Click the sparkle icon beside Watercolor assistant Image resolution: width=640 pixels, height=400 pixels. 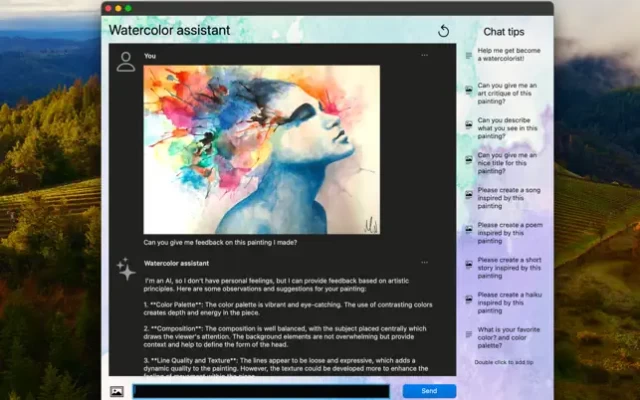click(126, 268)
